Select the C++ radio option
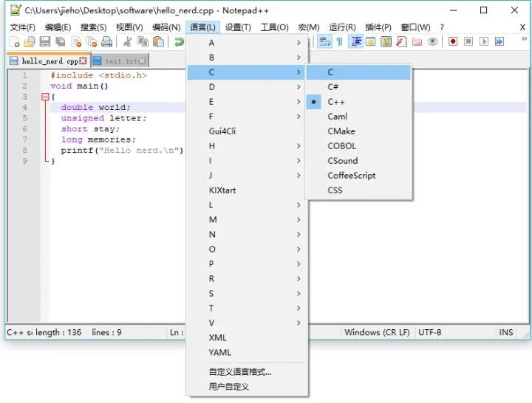The height and width of the screenshot is (403, 532). (x=358, y=102)
